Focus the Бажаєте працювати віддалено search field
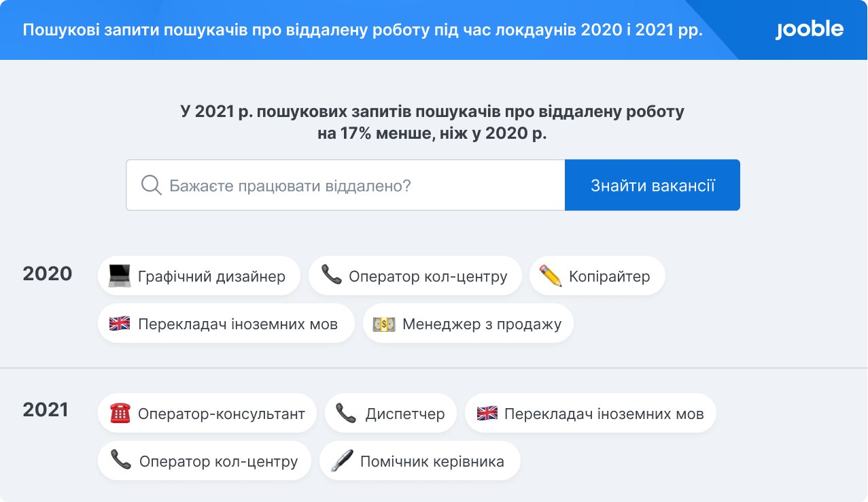The width and height of the screenshot is (868, 502). [x=345, y=185]
